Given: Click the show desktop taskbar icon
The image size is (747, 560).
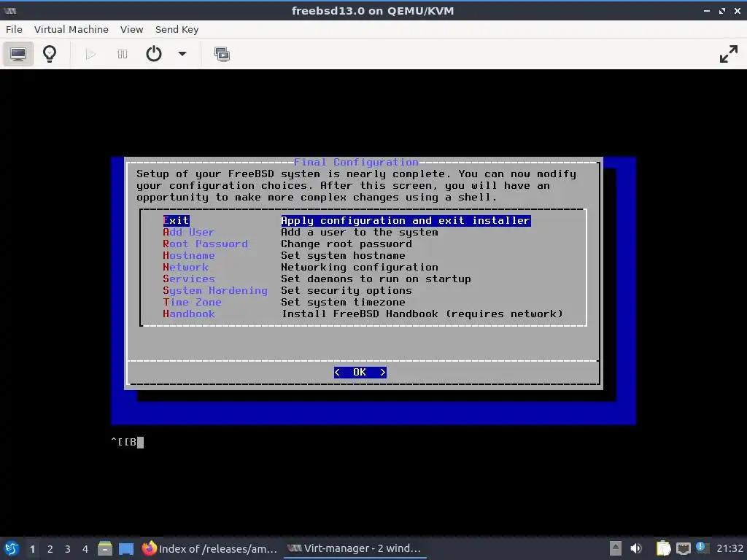Looking at the screenshot, I should click(126, 548).
